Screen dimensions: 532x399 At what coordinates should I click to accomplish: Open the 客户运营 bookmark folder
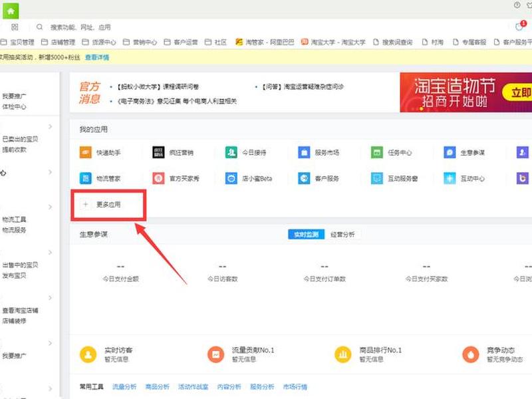181,42
